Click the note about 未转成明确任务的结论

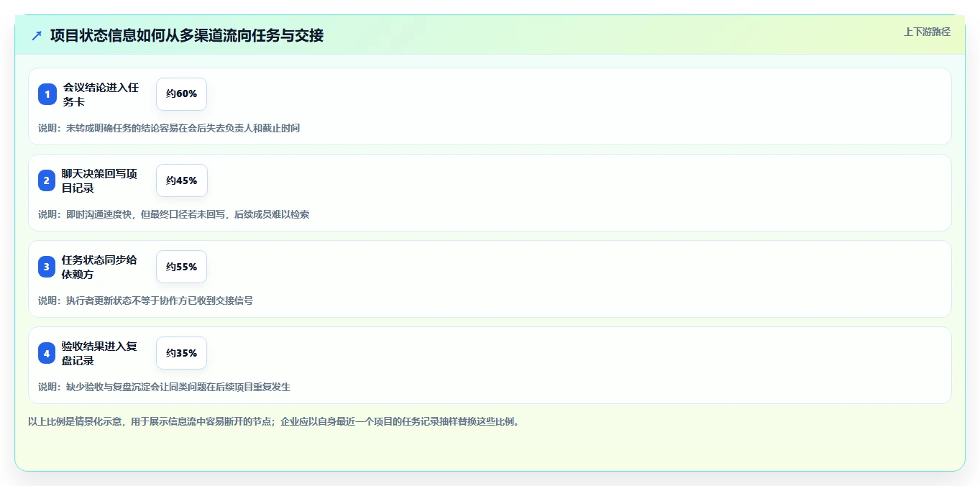169,128
